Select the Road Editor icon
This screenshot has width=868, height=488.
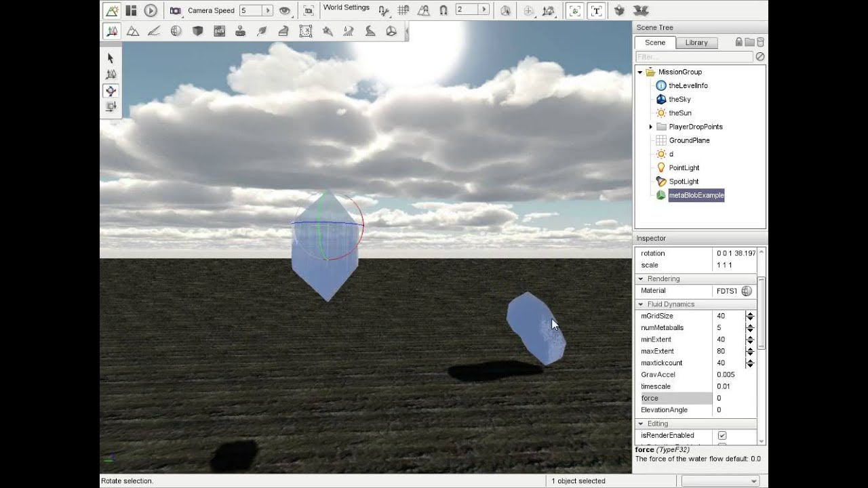(x=370, y=30)
